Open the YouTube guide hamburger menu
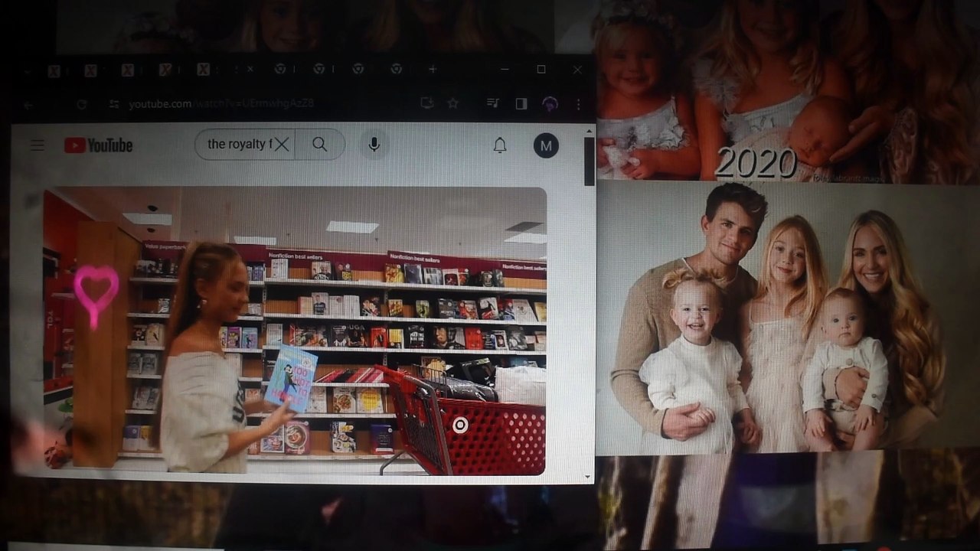The width and height of the screenshot is (980, 551). point(37,145)
